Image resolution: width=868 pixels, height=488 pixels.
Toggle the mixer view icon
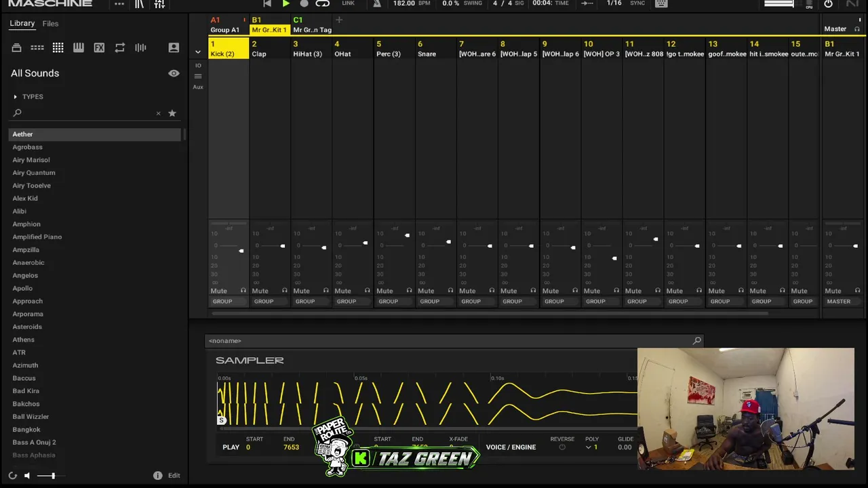coord(159,4)
